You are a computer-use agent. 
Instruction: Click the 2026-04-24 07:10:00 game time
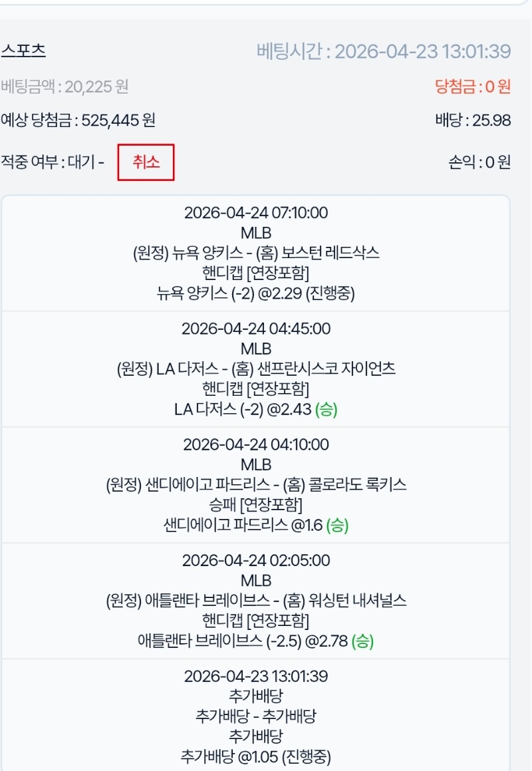tap(256, 213)
